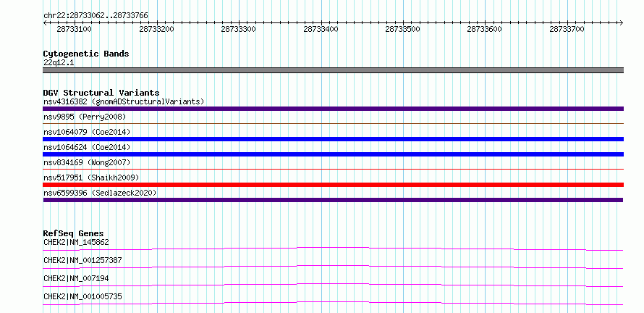The height and width of the screenshot is (313, 644).
Task: Select the purple nsv4316382 variant bar
Action: (x=333, y=109)
